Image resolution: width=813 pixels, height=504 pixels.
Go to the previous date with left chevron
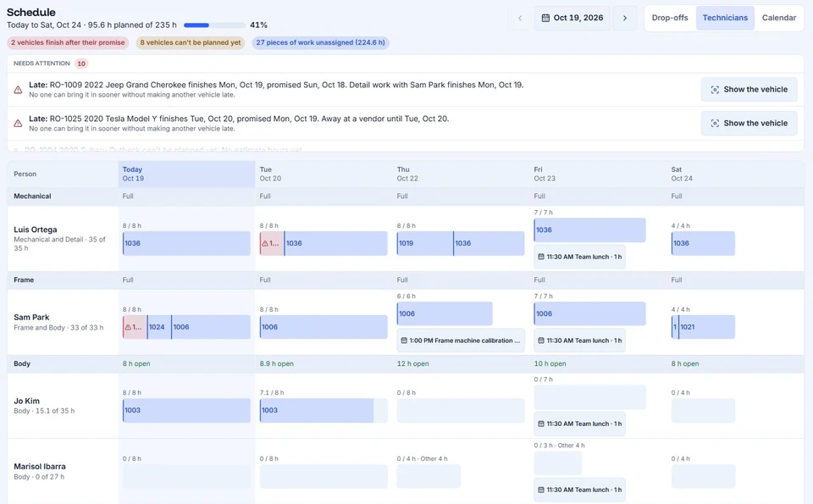coord(520,18)
